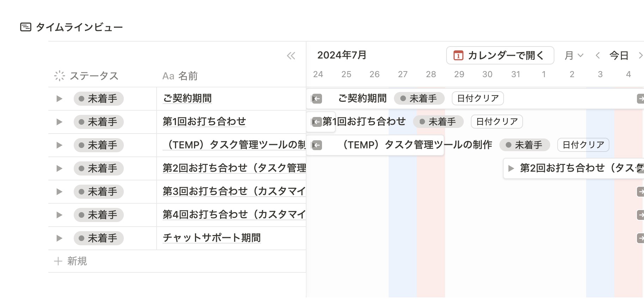Jump to today with the 今日 button

619,55
